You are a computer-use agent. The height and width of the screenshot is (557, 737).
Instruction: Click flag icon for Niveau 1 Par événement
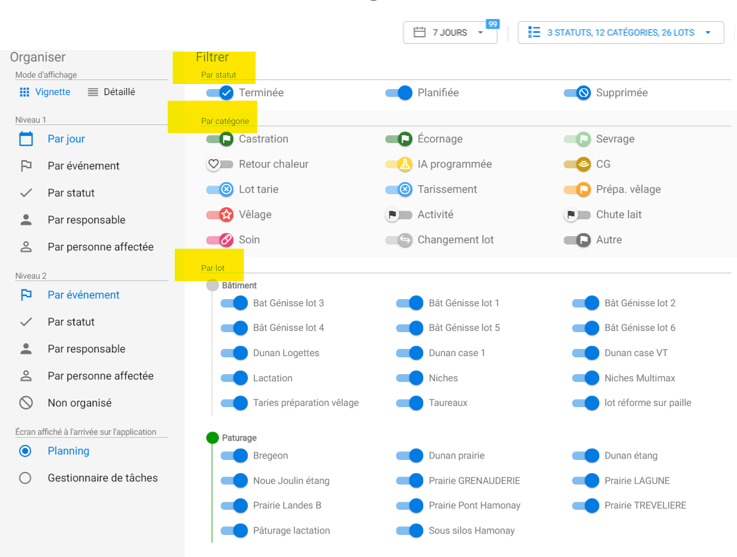[x=26, y=165]
